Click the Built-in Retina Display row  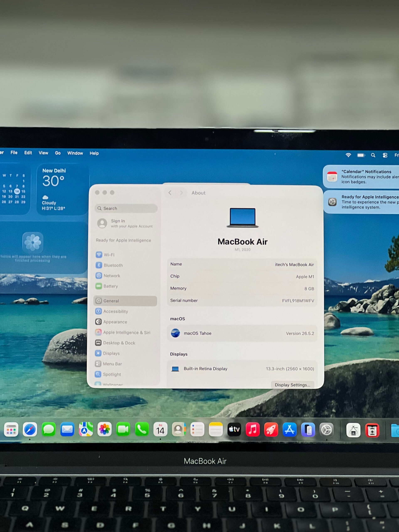[242, 369]
